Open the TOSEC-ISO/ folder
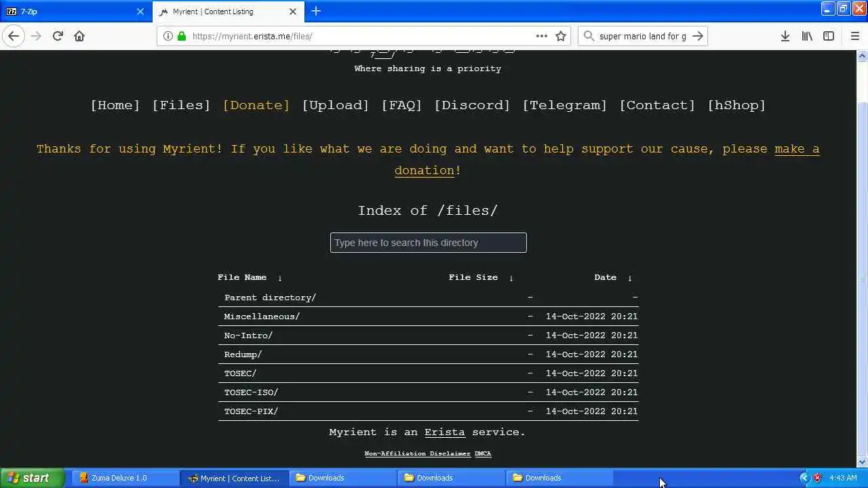Screen dimensions: 868x488 tap(251, 392)
